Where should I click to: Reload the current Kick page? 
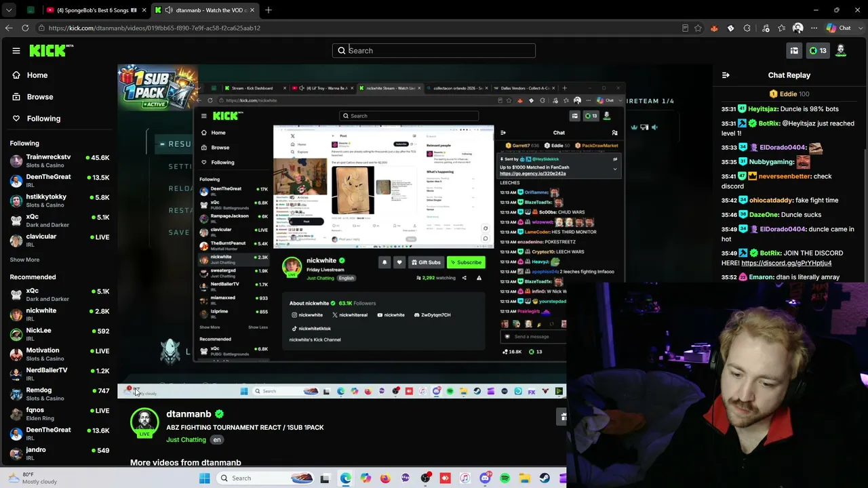coord(25,28)
